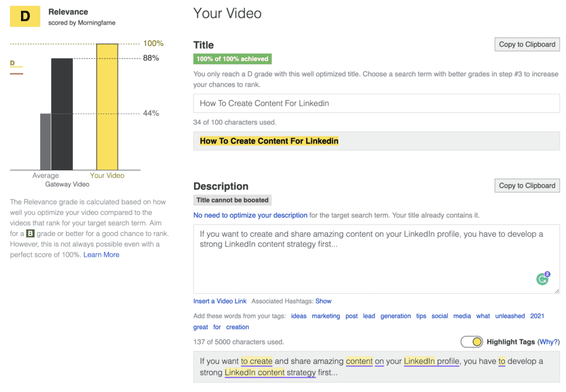Copy the title to clipboard
566x392 pixels.
[527, 44]
